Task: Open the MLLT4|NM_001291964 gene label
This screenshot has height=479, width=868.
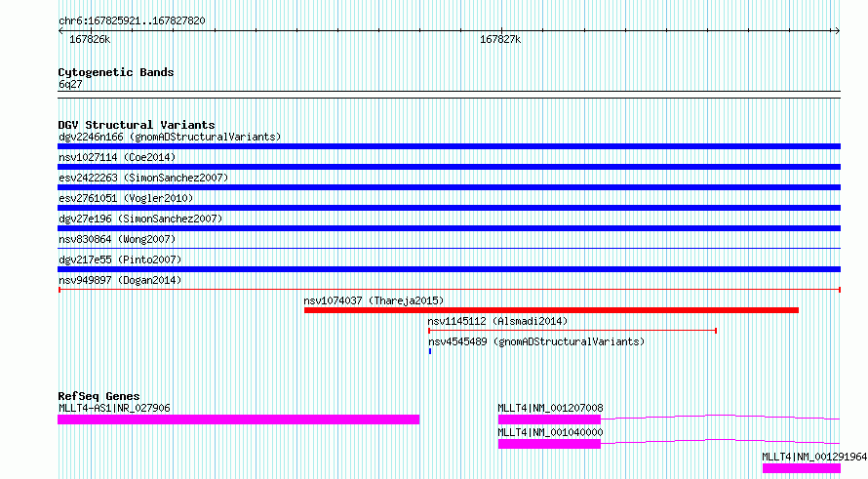Action: [x=814, y=457]
